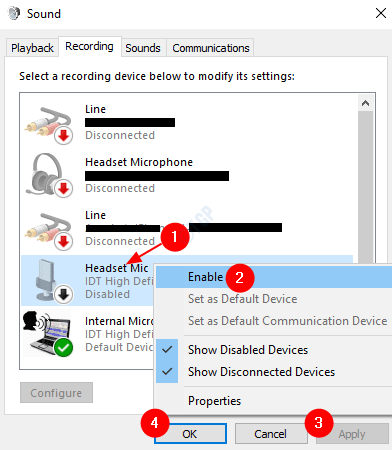
Task: Switch to the Sounds tab
Action: (x=143, y=48)
